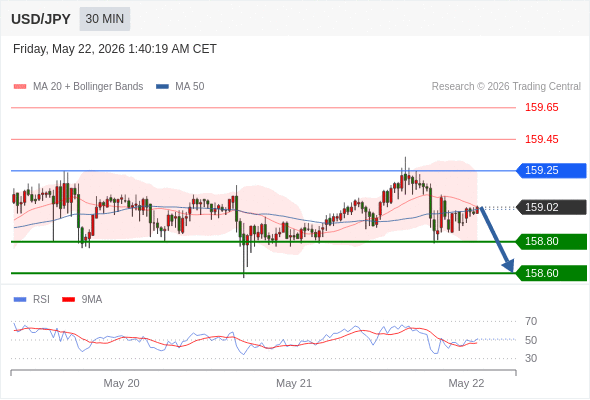Click the blue 159.25 pivot tag
This screenshot has width=590, height=400.
551,170
